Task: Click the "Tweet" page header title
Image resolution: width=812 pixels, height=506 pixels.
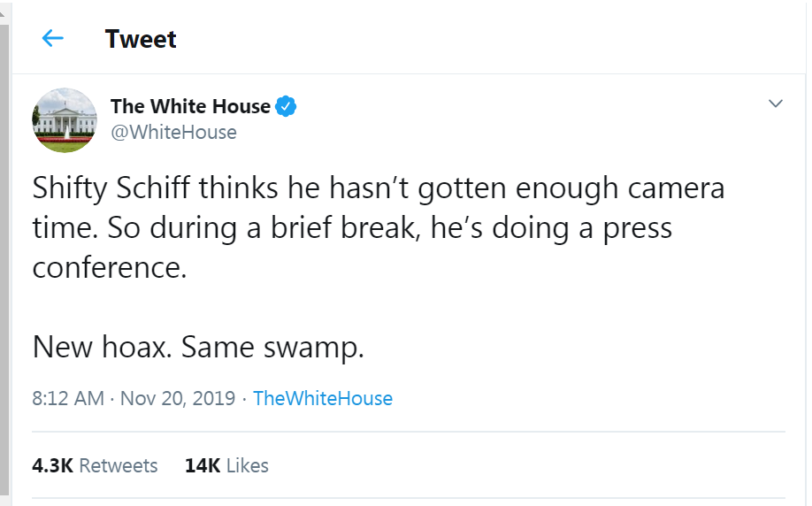Action: coord(141,39)
